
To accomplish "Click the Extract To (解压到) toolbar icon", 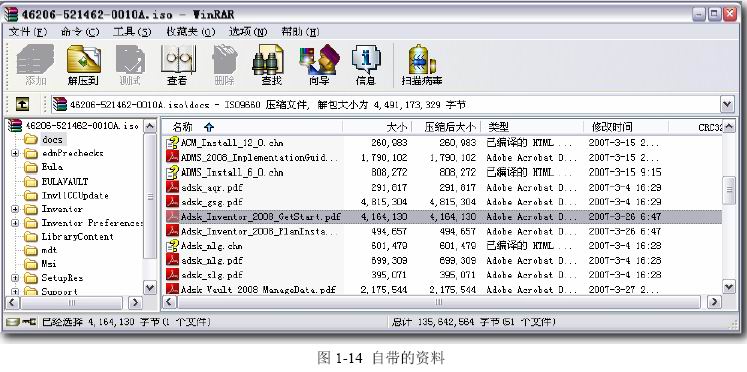I will pyautogui.click(x=83, y=60).
